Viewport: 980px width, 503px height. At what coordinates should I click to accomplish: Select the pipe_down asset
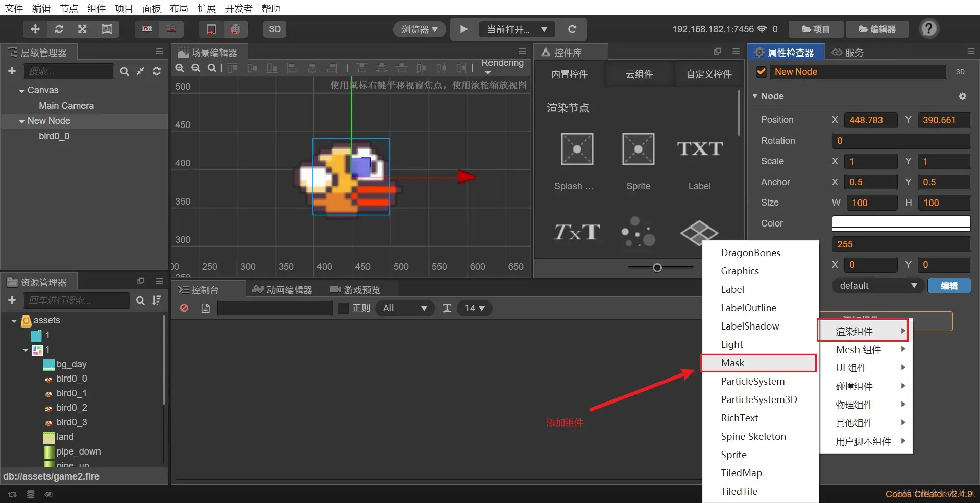coord(78,451)
